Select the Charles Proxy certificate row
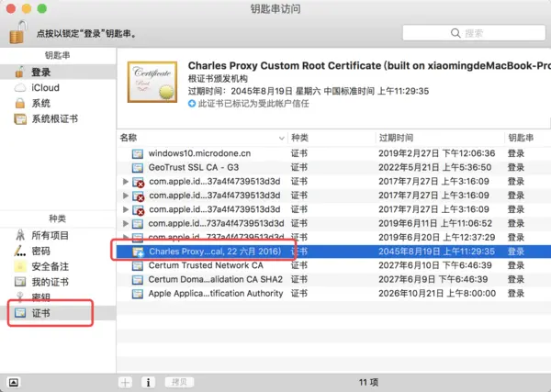The width and height of the screenshot is (551, 392). [x=334, y=252]
